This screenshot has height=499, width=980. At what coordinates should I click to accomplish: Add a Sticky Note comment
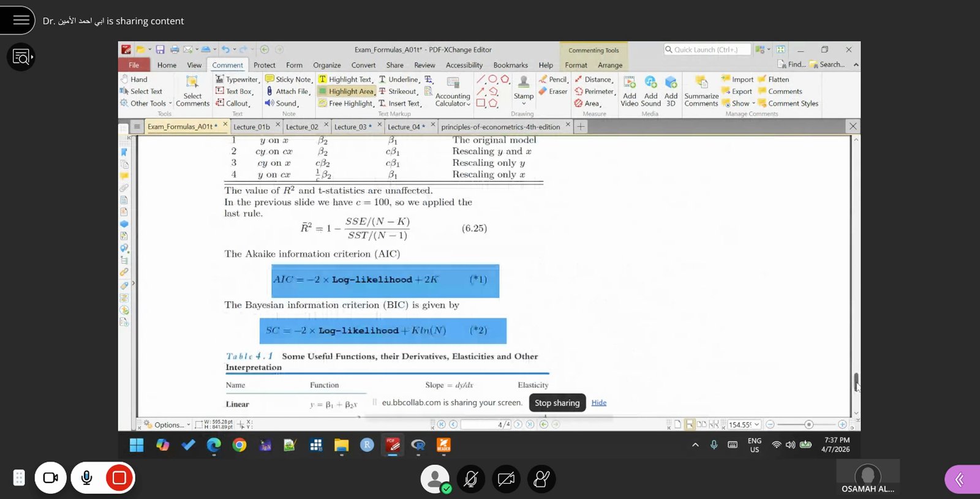288,79
